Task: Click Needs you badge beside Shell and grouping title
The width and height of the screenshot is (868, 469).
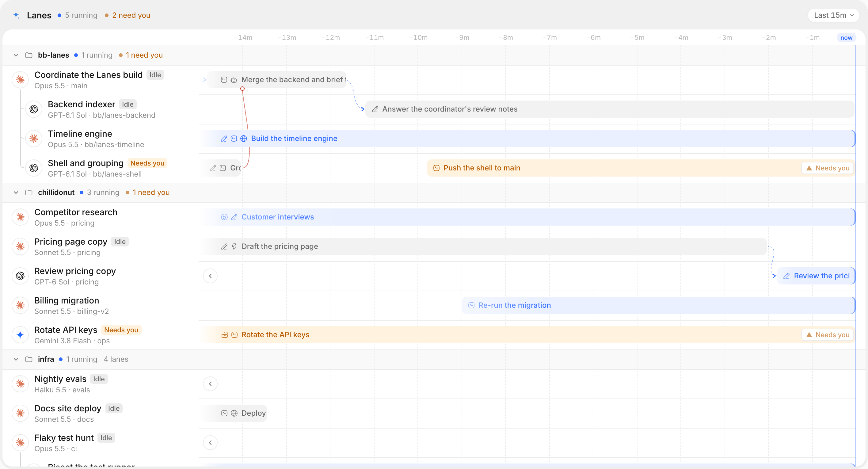Action: click(147, 163)
